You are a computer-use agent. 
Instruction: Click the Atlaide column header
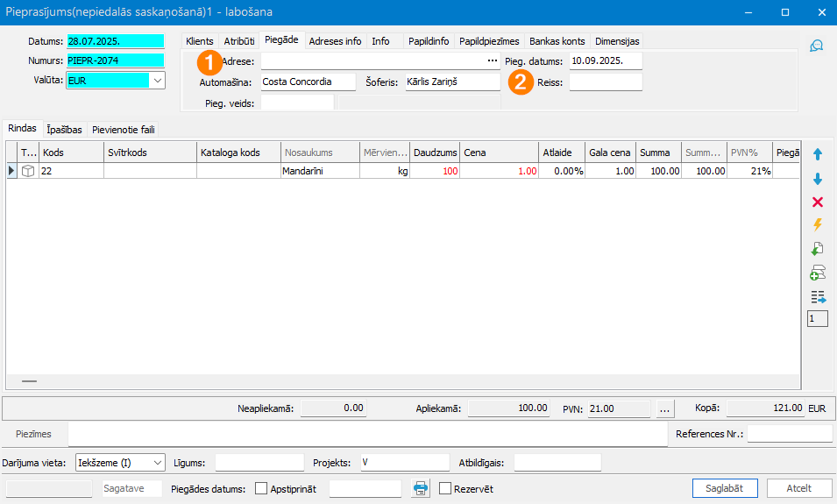tap(562, 153)
